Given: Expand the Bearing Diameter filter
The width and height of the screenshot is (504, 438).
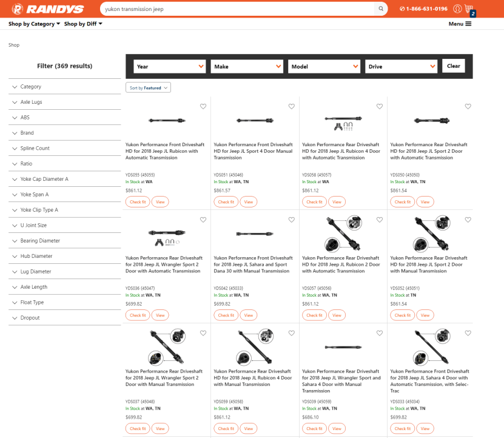Looking at the screenshot, I should pyautogui.click(x=65, y=241).
